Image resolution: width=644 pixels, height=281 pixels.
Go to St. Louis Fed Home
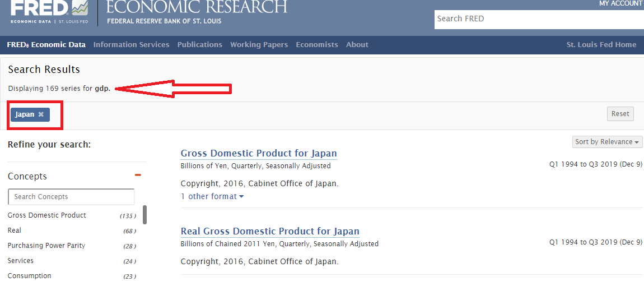[601, 45]
